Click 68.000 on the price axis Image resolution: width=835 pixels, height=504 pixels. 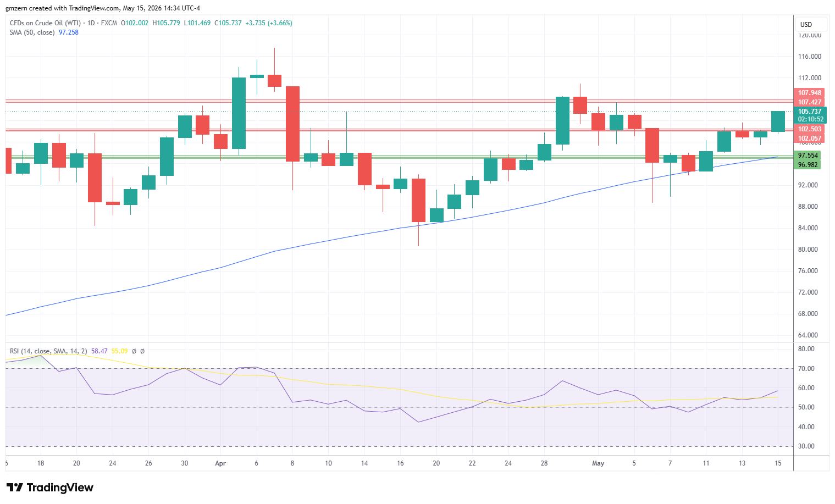click(808, 314)
